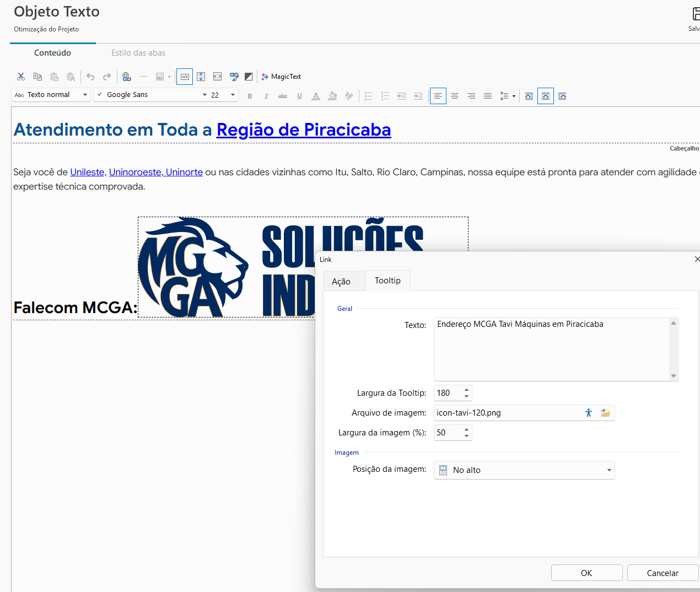Click the Undo icon
This screenshot has height=592, width=700.
point(90,77)
